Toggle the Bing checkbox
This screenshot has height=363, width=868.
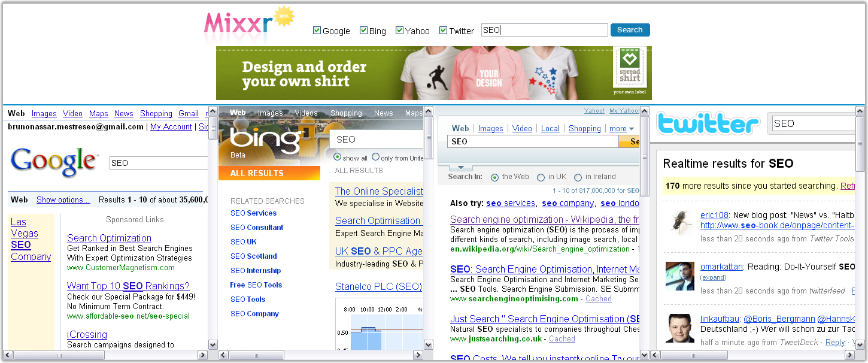[363, 31]
